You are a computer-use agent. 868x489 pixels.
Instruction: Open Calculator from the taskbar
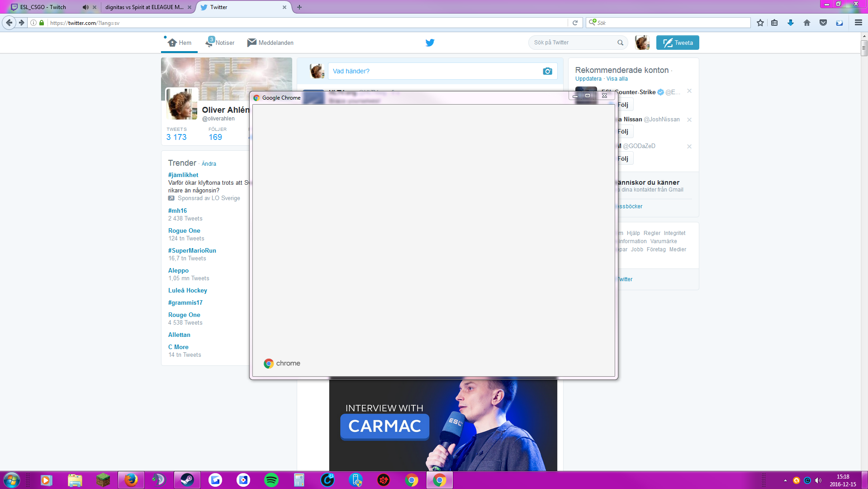point(299,480)
